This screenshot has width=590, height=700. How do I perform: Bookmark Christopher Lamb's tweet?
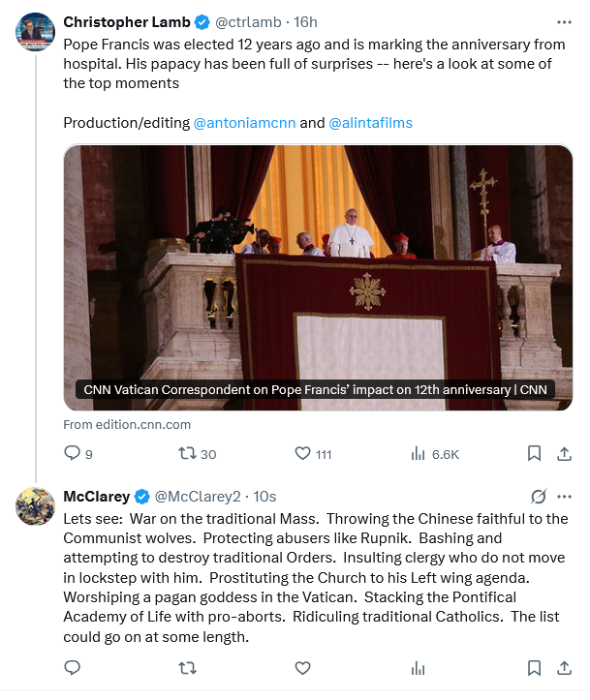(534, 453)
